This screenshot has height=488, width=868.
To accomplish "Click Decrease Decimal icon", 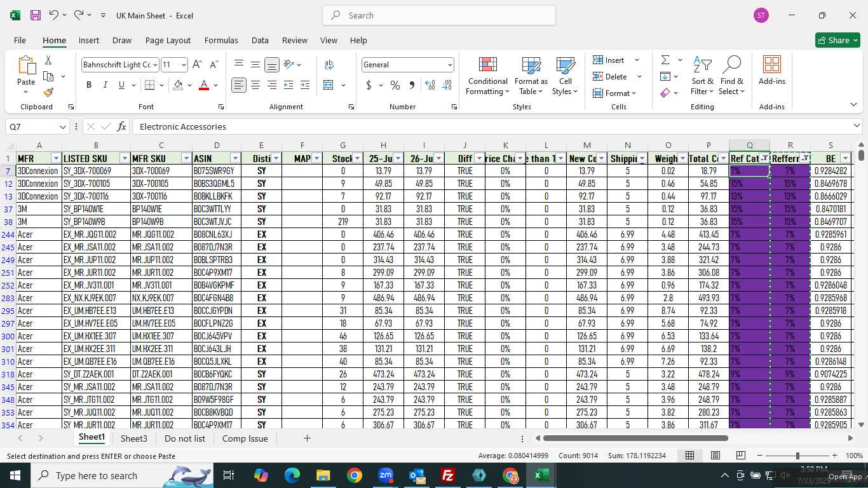I will click(447, 85).
